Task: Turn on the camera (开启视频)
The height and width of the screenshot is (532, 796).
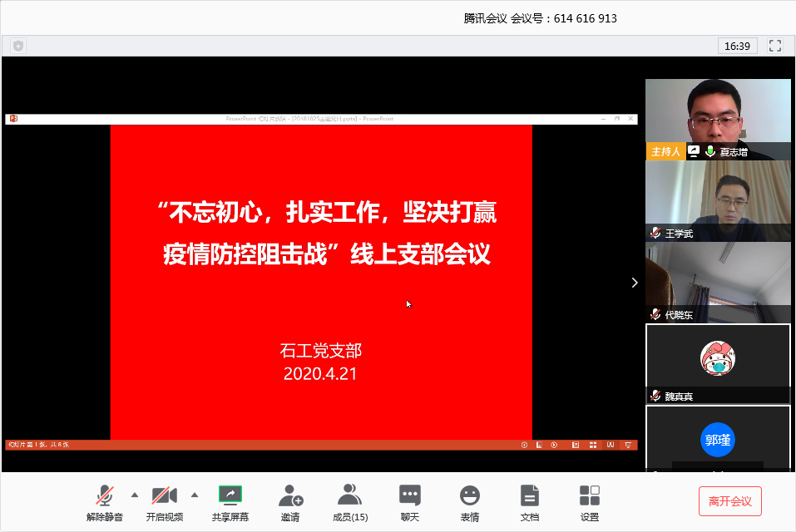Action: tap(165, 496)
